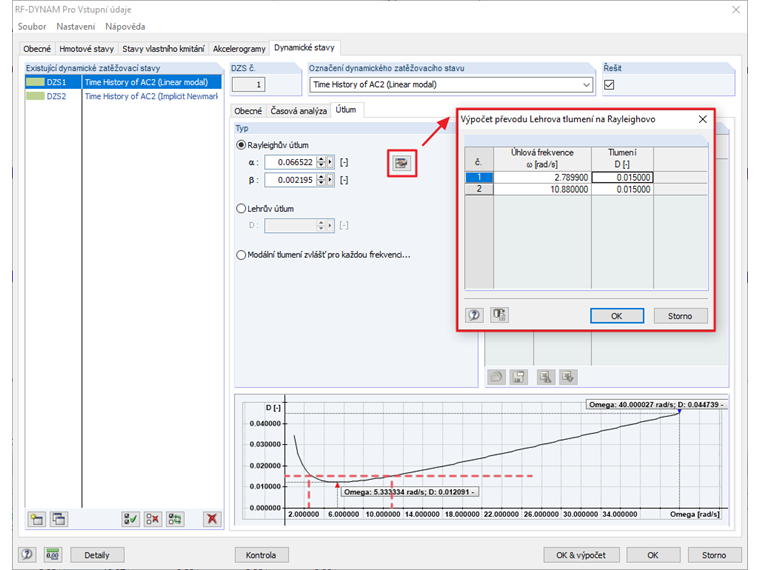Switch to Stavy vlastního kmitání tab
Screen dimensions: 760x570
pos(163,48)
